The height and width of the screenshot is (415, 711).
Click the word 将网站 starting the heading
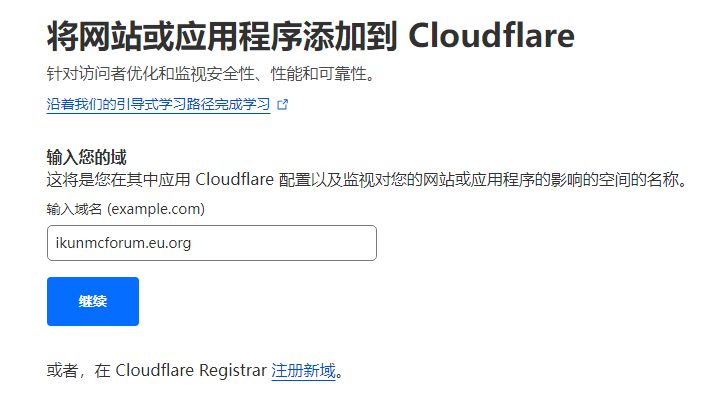point(84,38)
